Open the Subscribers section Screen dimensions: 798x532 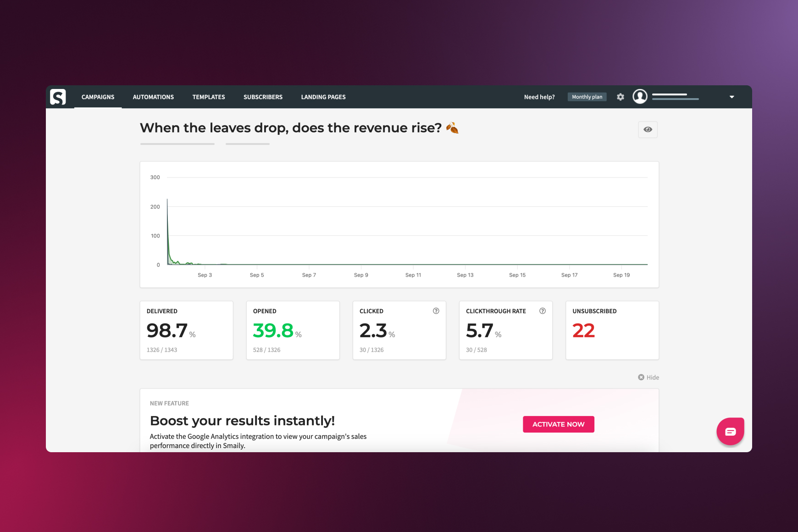point(263,97)
